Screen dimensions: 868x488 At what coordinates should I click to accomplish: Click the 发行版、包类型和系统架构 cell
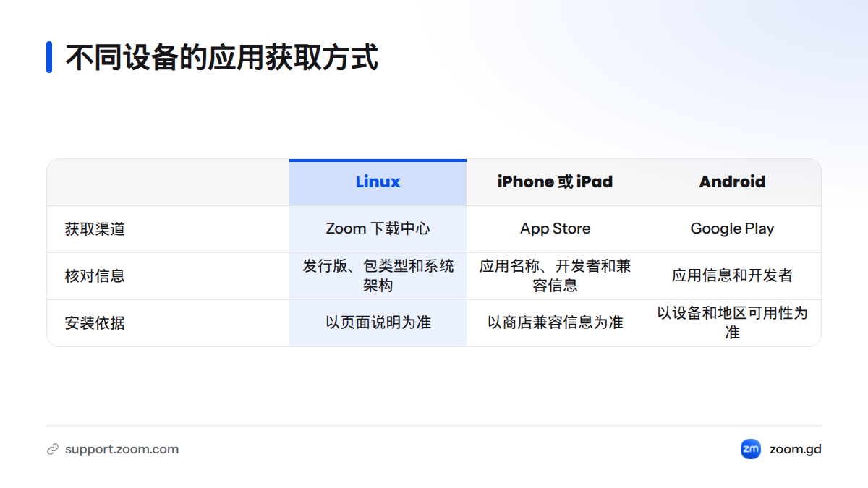[x=378, y=276]
